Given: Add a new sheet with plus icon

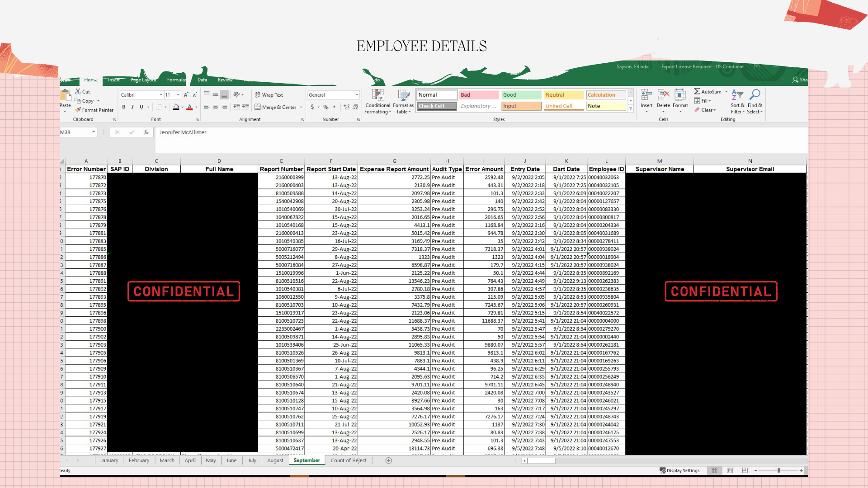Looking at the screenshot, I should click(388, 460).
